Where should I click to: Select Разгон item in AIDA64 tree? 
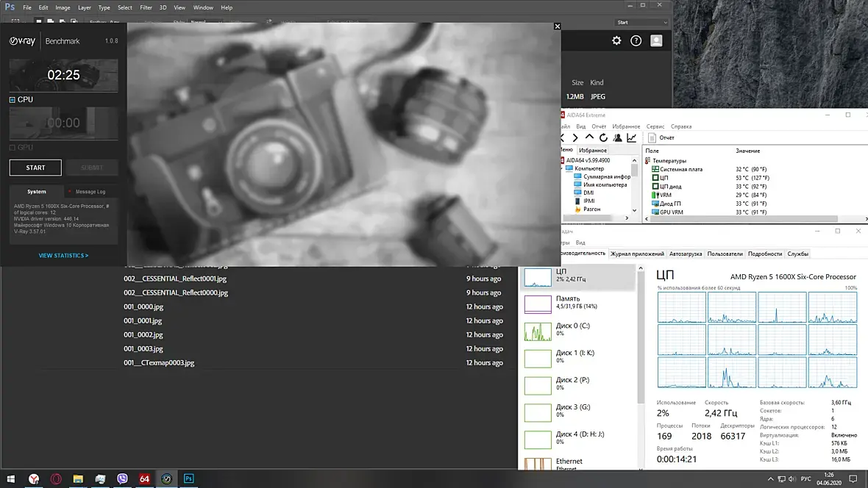pos(591,209)
